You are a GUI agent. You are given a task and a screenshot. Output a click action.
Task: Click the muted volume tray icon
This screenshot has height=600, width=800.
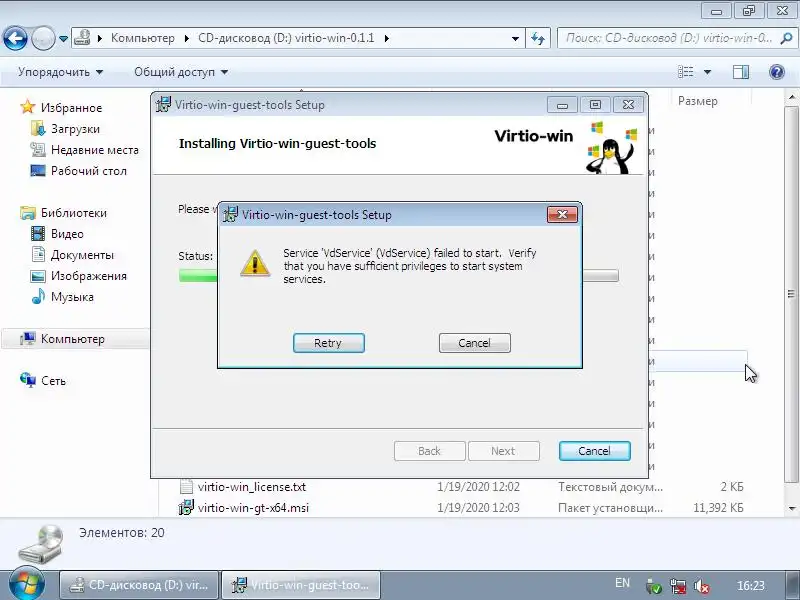tap(702, 587)
